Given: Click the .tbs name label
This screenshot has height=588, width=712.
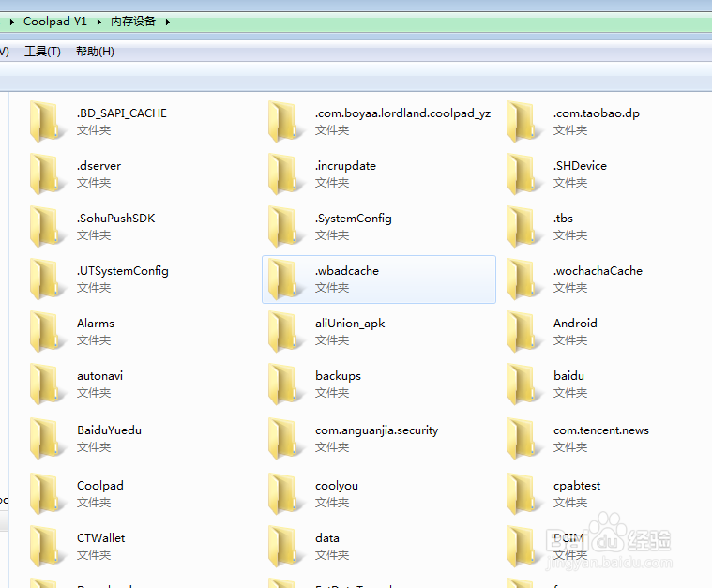Looking at the screenshot, I should tap(563, 219).
